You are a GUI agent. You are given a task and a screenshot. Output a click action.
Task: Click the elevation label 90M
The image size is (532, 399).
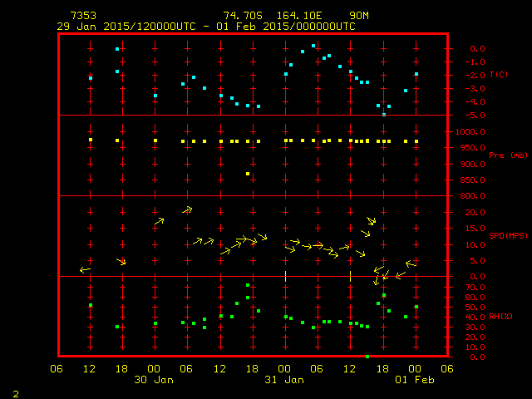pos(359,16)
